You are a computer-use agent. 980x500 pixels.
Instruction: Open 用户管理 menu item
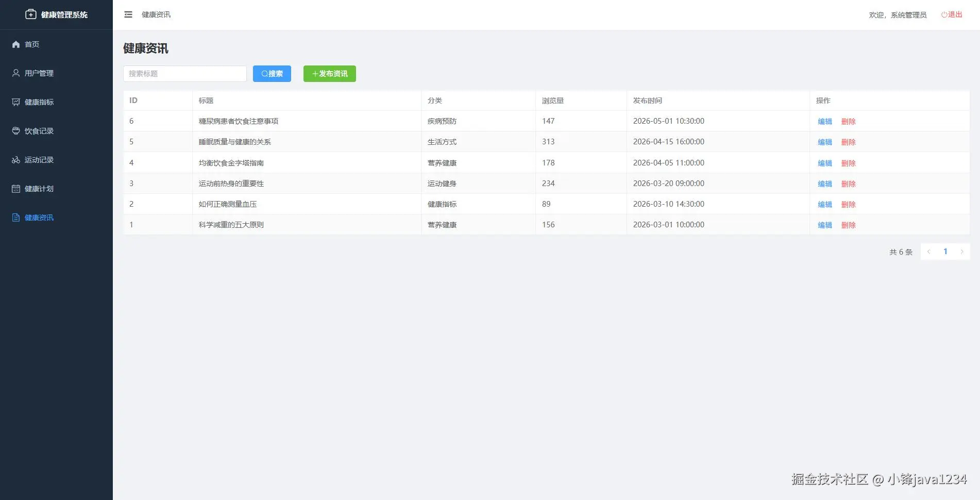pyautogui.click(x=56, y=73)
